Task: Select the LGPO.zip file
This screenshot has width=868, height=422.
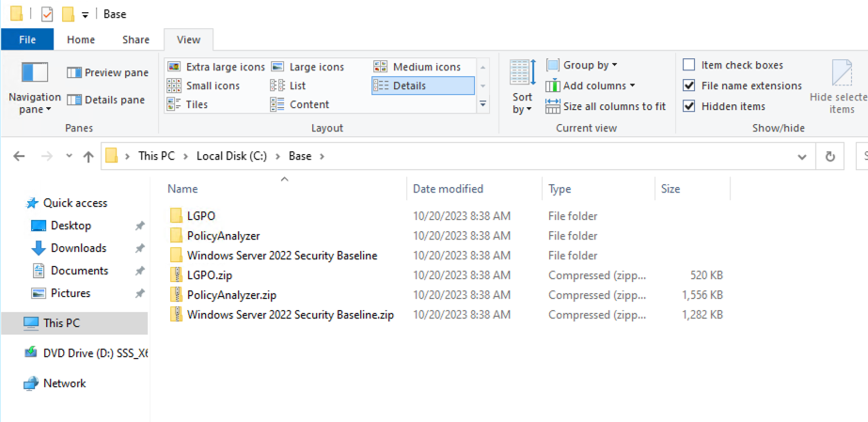Action: tap(211, 274)
